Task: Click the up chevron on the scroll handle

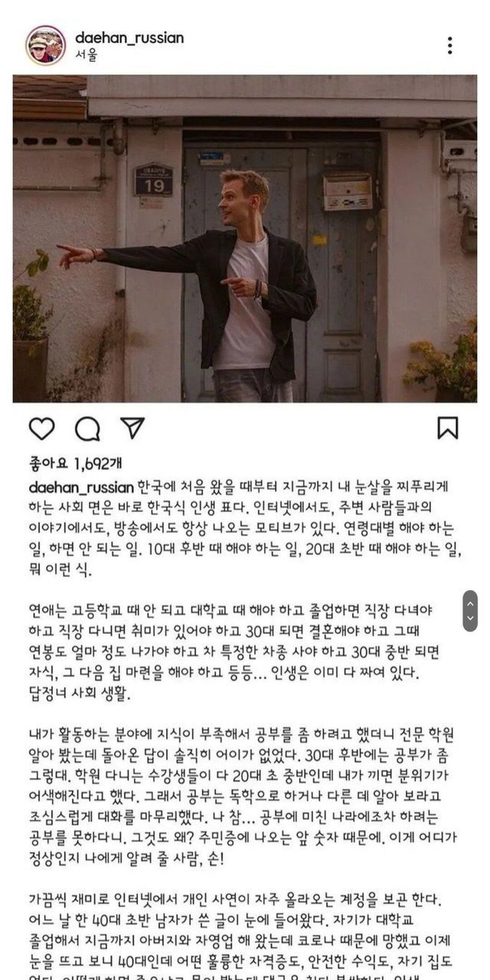Action: [x=471, y=603]
